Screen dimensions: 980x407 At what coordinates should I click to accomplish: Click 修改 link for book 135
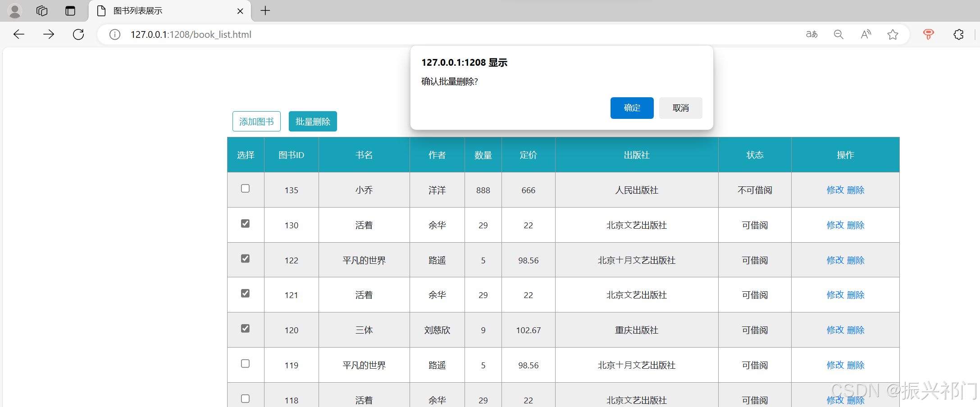(x=835, y=190)
